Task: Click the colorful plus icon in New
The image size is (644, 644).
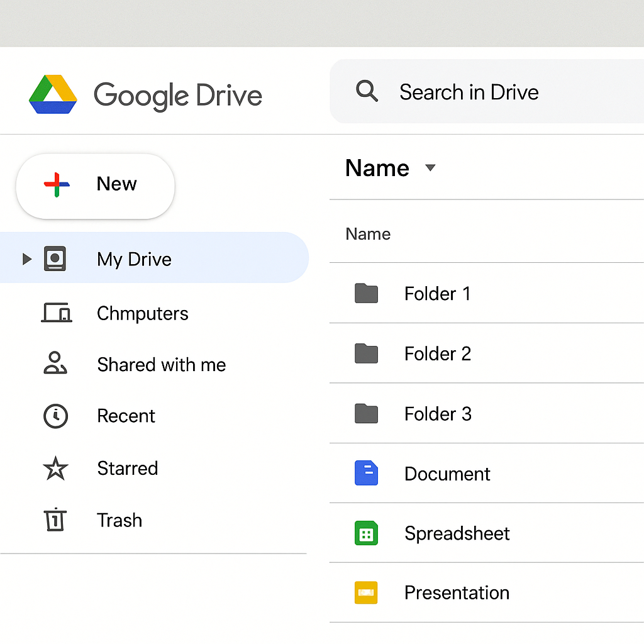Action: pyautogui.click(x=57, y=185)
